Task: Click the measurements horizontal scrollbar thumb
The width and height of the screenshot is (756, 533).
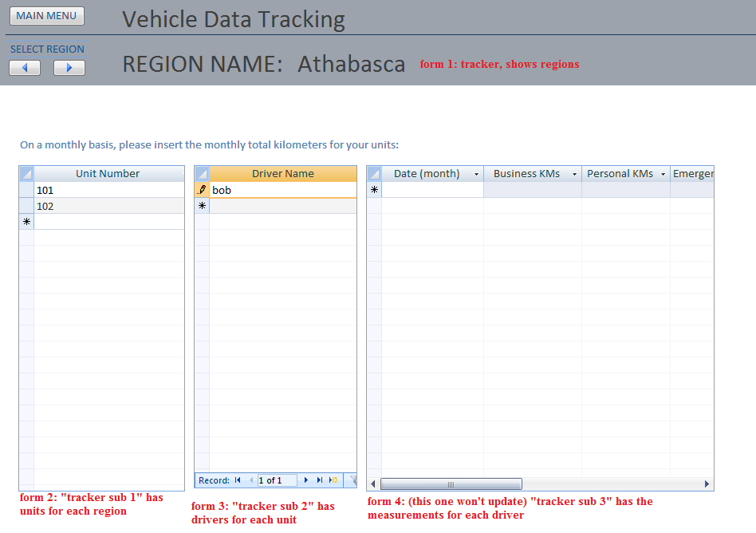Action: 451,484
